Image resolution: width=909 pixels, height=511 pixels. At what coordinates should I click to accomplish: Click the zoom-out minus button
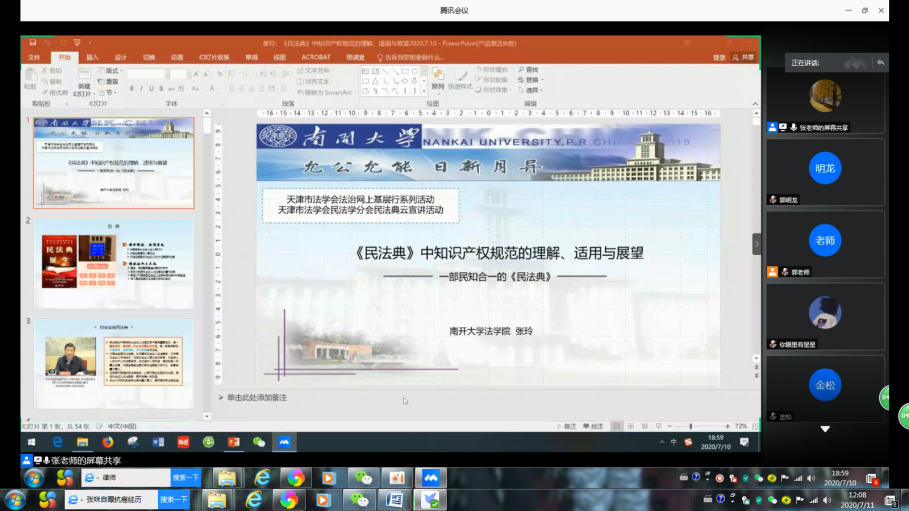pos(669,426)
